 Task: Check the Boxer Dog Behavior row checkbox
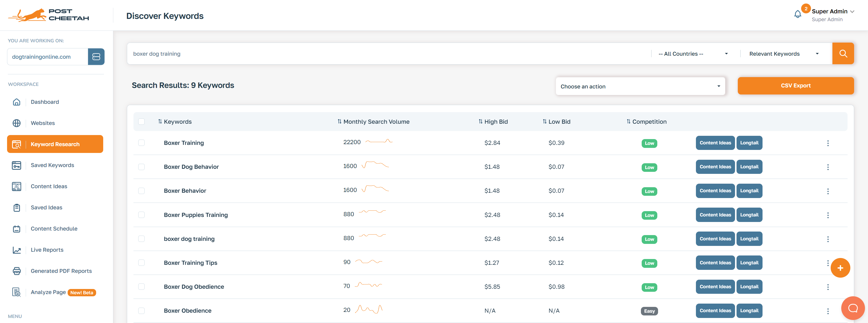142,167
